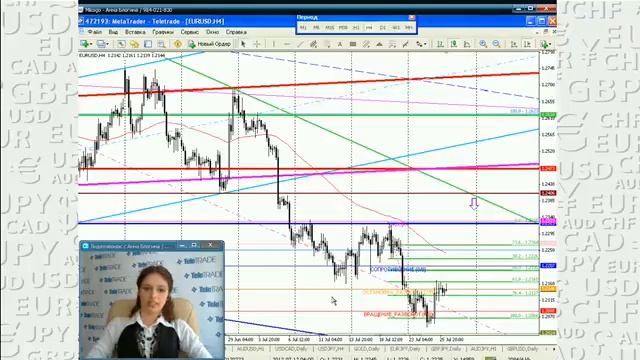Toggle the Data Window icon
The height and width of the screenshot is (360, 640).
click(134, 44)
